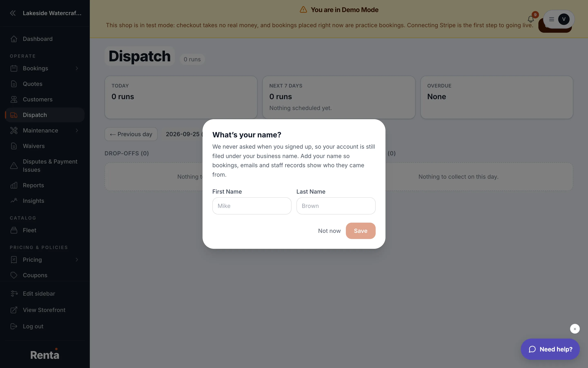
Task: Focus the First Name input field
Action: pos(252,206)
